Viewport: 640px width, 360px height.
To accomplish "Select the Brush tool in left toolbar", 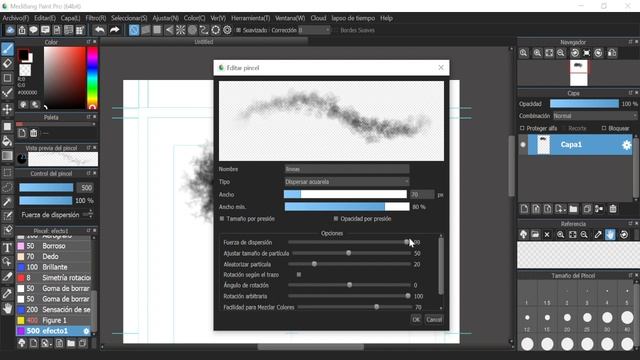I will click(7, 49).
